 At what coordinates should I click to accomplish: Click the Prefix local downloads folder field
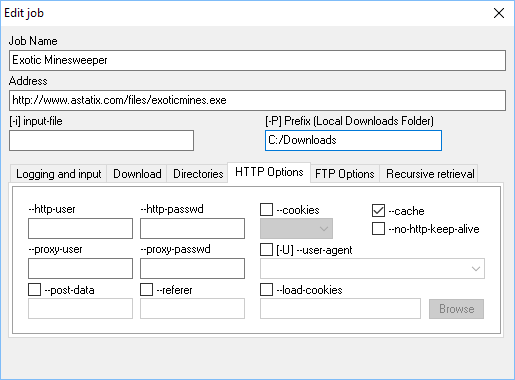pos(353,140)
